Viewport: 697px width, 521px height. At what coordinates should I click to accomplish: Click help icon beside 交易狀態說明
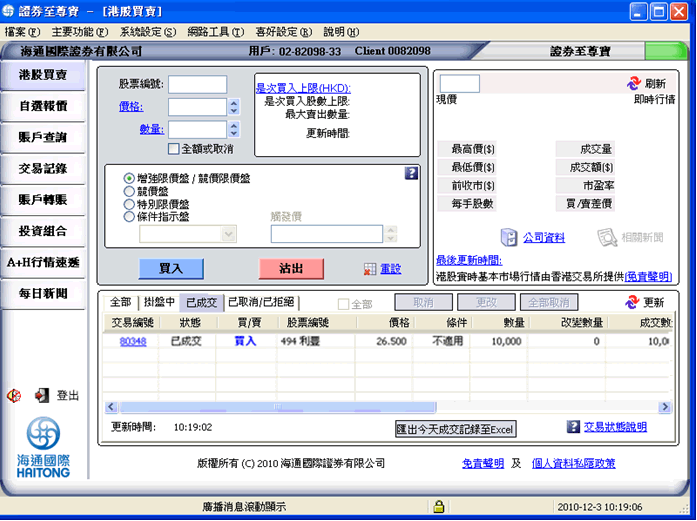[x=573, y=427]
